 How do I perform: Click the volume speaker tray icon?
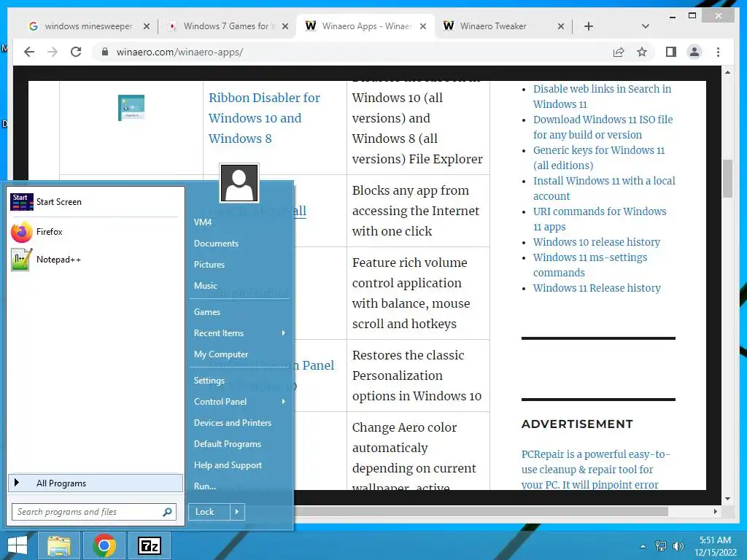(678, 546)
